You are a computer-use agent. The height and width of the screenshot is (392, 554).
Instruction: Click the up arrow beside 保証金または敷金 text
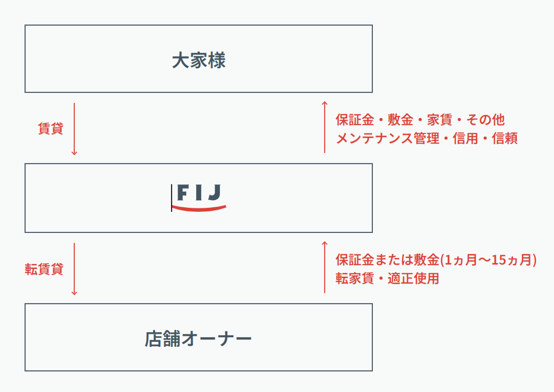[x=325, y=267]
